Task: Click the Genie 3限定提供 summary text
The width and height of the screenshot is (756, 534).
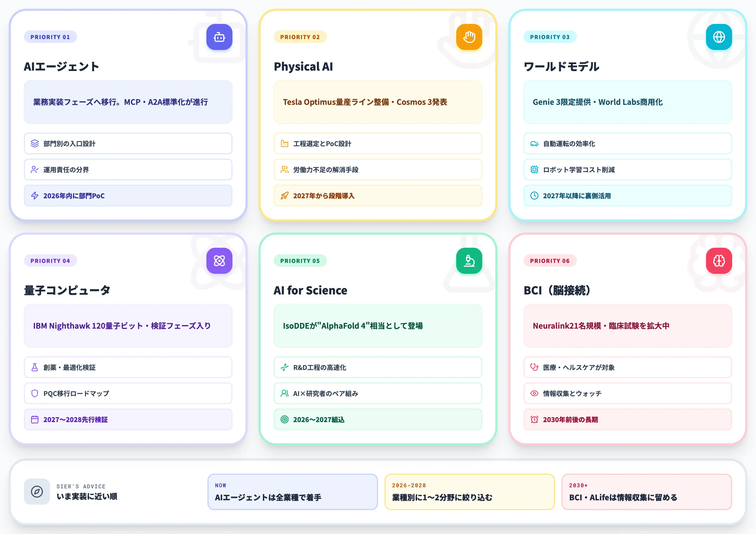Action: 598,102
